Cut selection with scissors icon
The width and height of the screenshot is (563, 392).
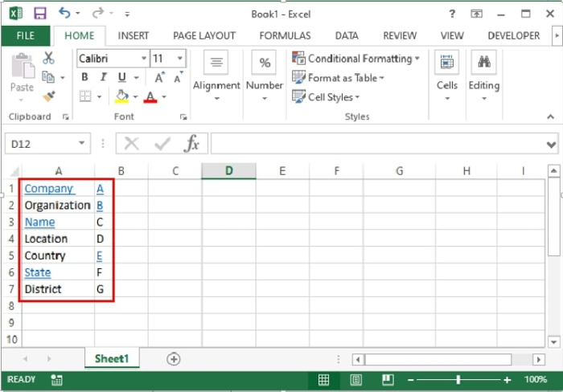(x=48, y=58)
